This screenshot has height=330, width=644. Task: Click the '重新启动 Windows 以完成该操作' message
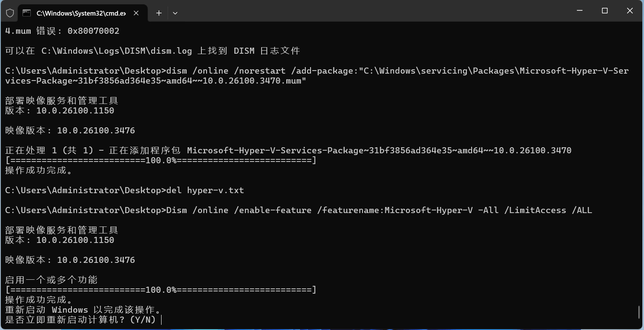pos(83,310)
